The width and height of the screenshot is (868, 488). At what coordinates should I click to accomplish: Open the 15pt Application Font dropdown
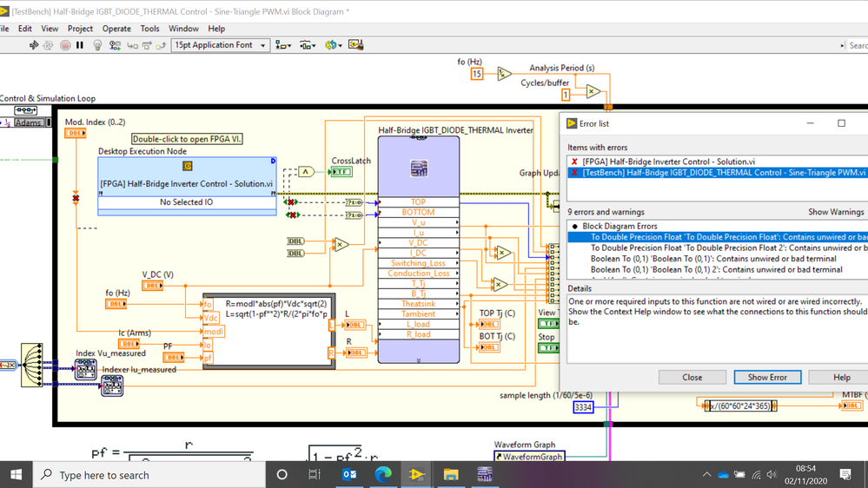pos(221,45)
